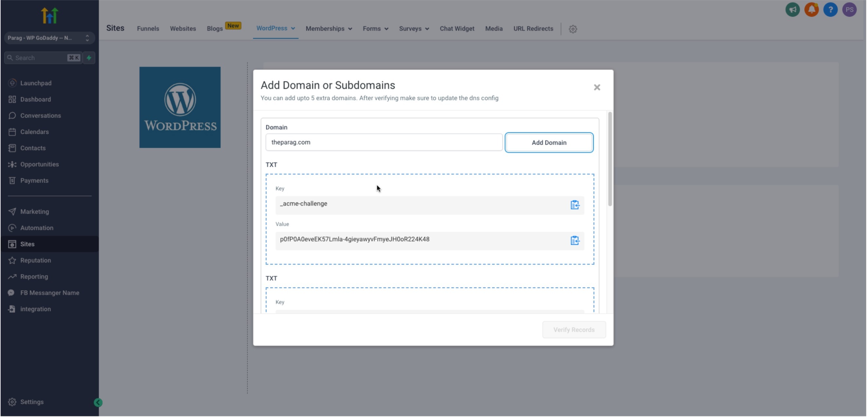This screenshot has width=868, height=417.
Task: Open URL Redirects tab
Action: pos(533,29)
